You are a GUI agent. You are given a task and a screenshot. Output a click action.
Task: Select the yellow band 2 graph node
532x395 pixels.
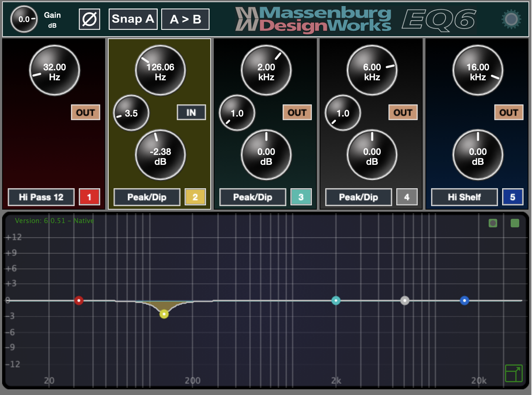coord(164,314)
